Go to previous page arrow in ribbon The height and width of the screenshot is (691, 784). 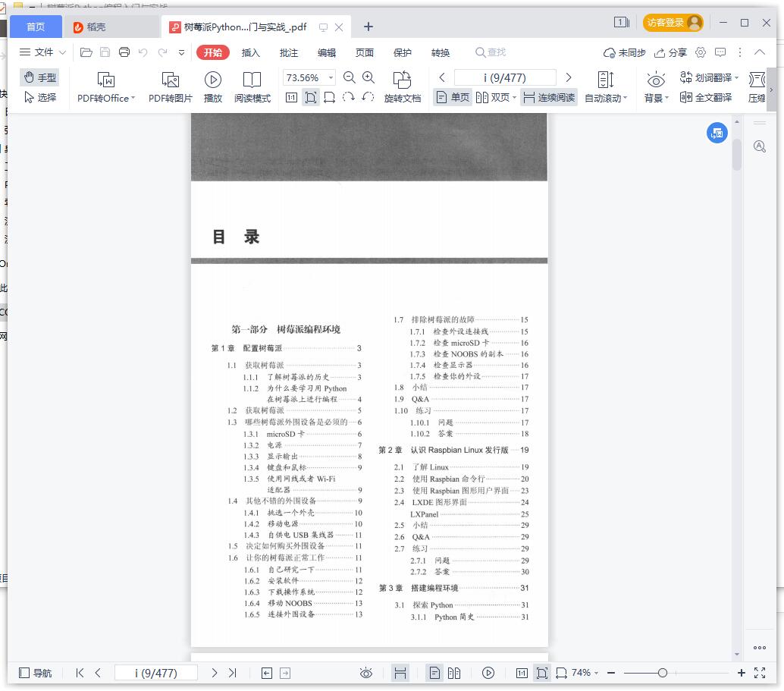[442, 77]
